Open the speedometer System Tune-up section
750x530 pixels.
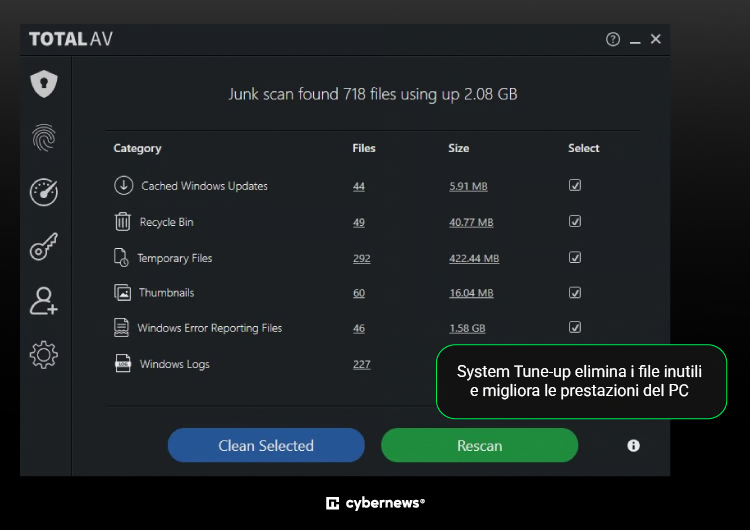click(x=44, y=192)
